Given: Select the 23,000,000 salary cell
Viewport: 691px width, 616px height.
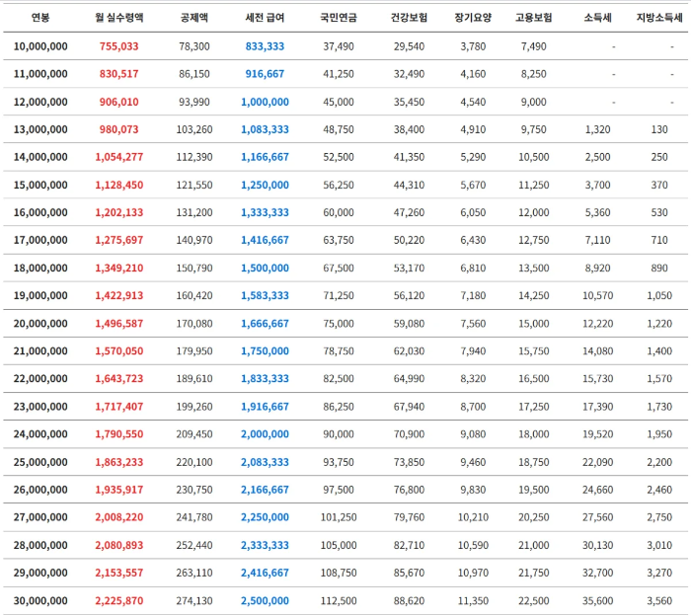Looking at the screenshot, I should click(x=40, y=407).
